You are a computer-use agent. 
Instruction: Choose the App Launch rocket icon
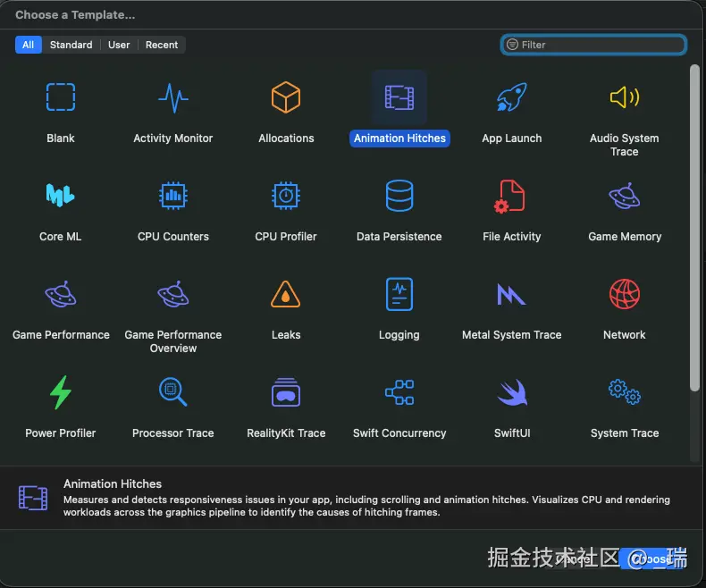coord(512,97)
